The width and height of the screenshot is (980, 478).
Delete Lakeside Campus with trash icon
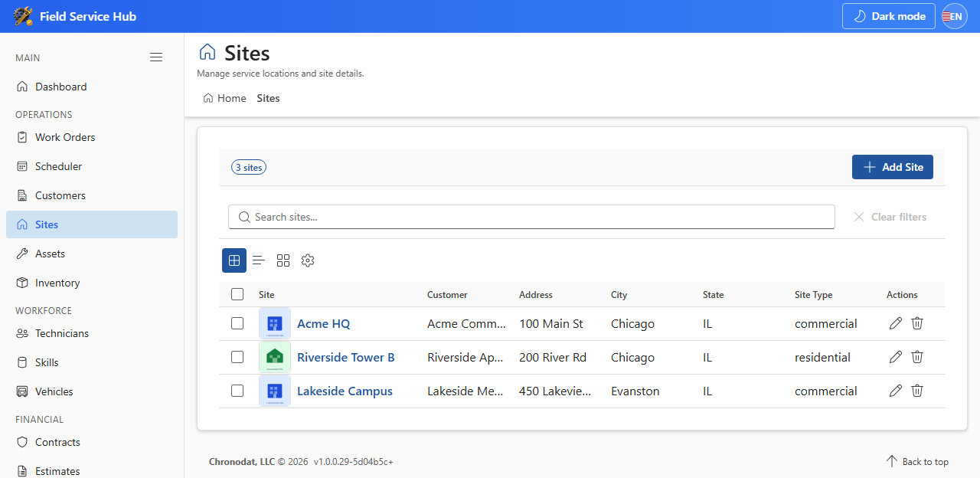(917, 391)
